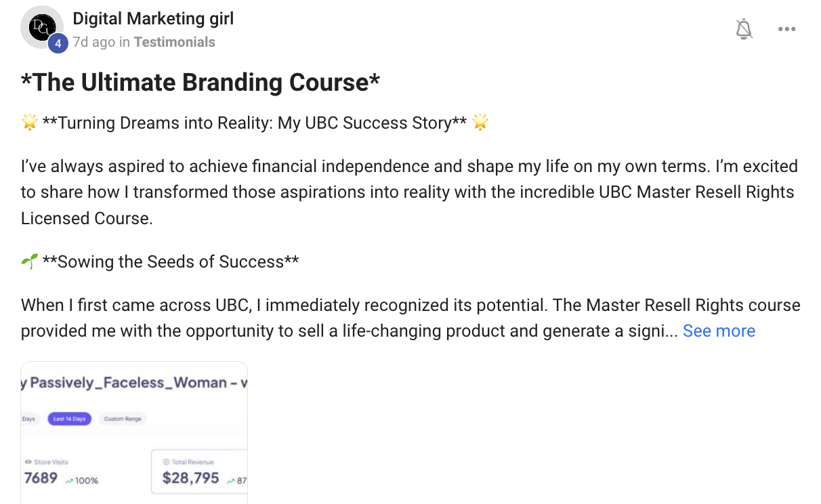This screenshot has width=821, height=504.
Task: Open the Testimonials category
Action: [174, 42]
